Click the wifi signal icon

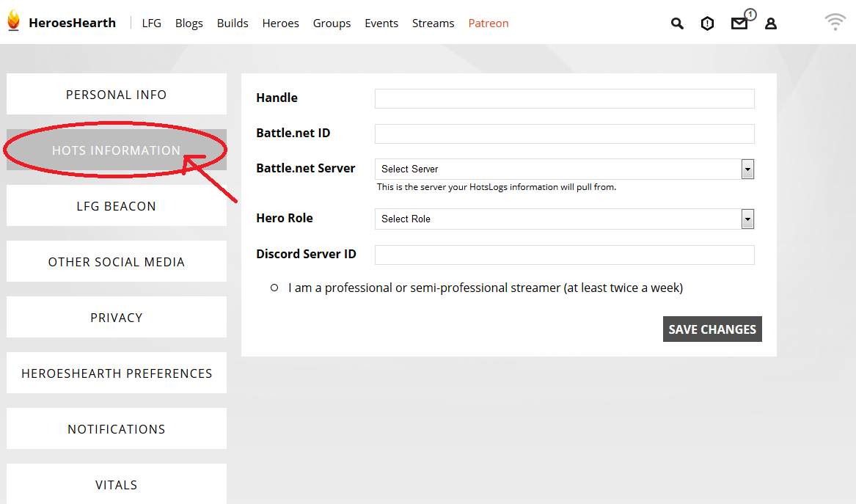tap(835, 22)
